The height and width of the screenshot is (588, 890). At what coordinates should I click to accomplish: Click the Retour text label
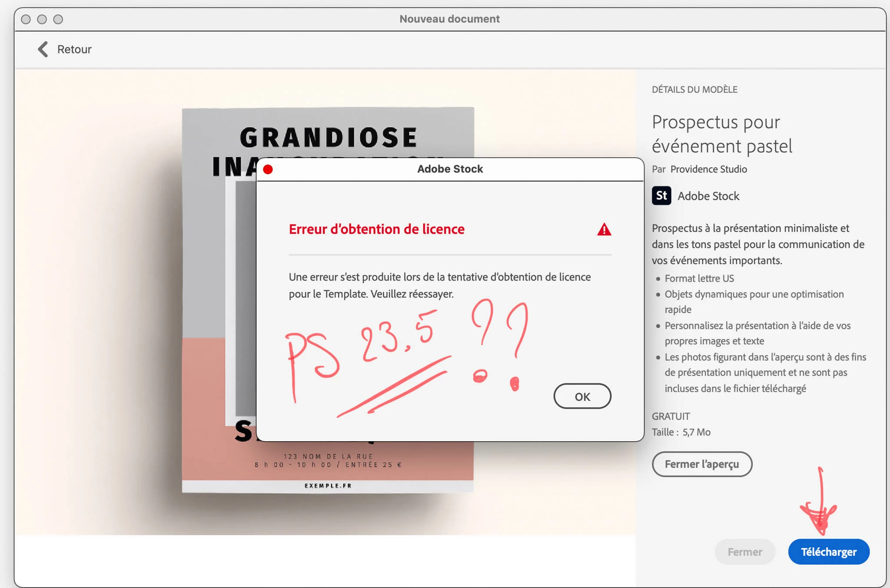[74, 50]
